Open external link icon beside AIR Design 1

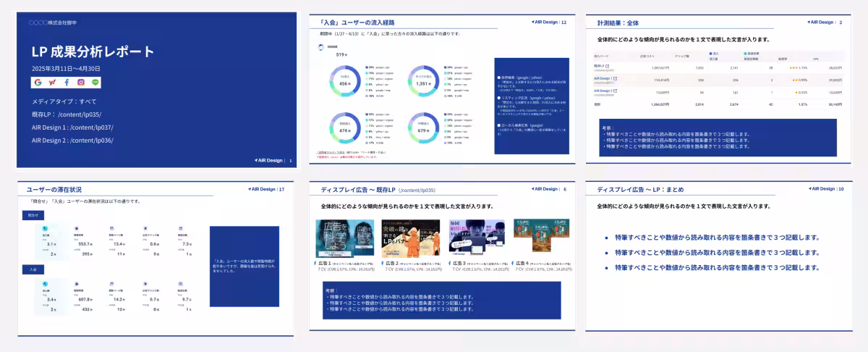click(x=616, y=77)
